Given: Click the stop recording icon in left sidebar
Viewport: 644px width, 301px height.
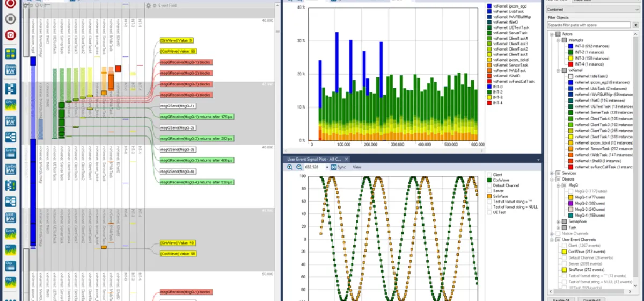Looking at the screenshot, I should 10,18.
